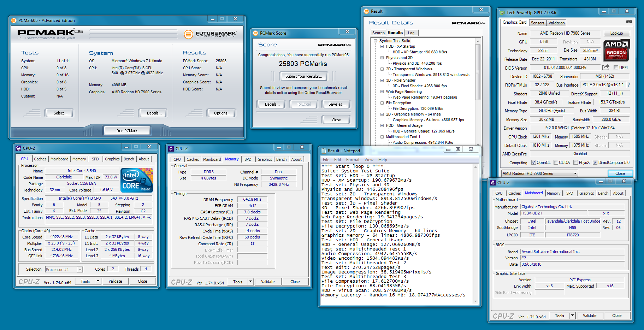644x330 pixels.
Task: Open Tools dropdown arrow in CPU-Z Memory window
Action: tap(251, 282)
